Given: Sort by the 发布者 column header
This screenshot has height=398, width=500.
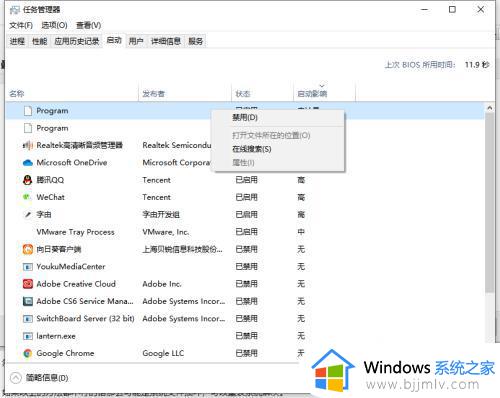Looking at the screenshot, I should point(185,93).
